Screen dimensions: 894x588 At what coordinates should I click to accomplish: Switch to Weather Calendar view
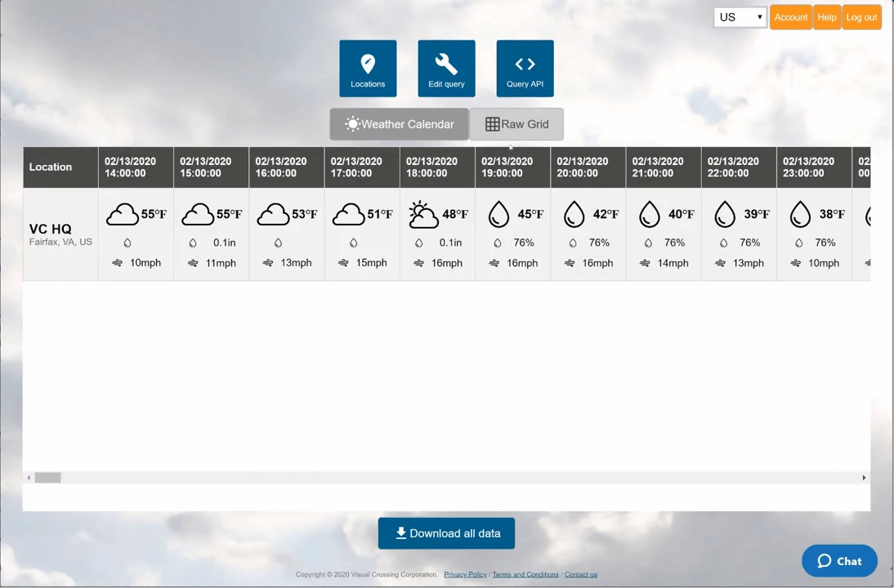399,124
